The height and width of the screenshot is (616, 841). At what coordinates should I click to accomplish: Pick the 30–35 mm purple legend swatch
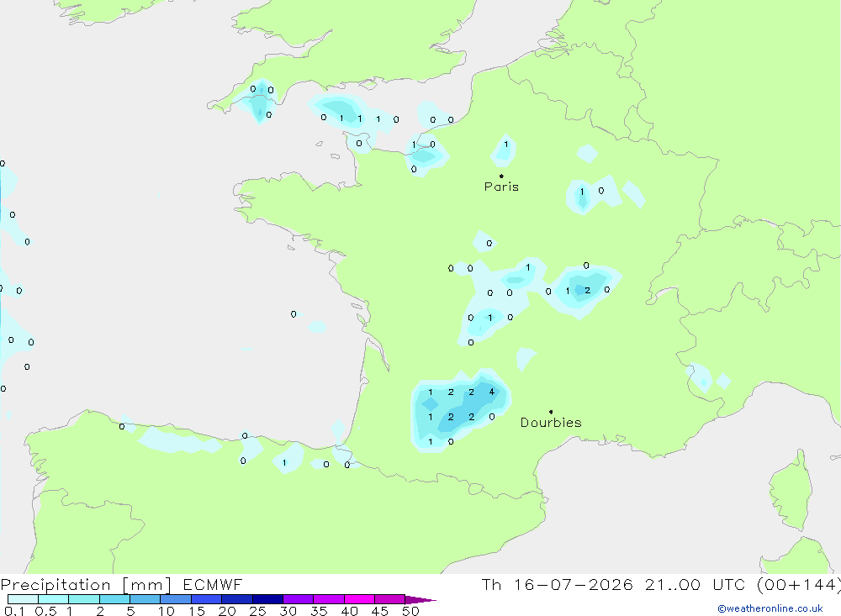tap(299, 599)
